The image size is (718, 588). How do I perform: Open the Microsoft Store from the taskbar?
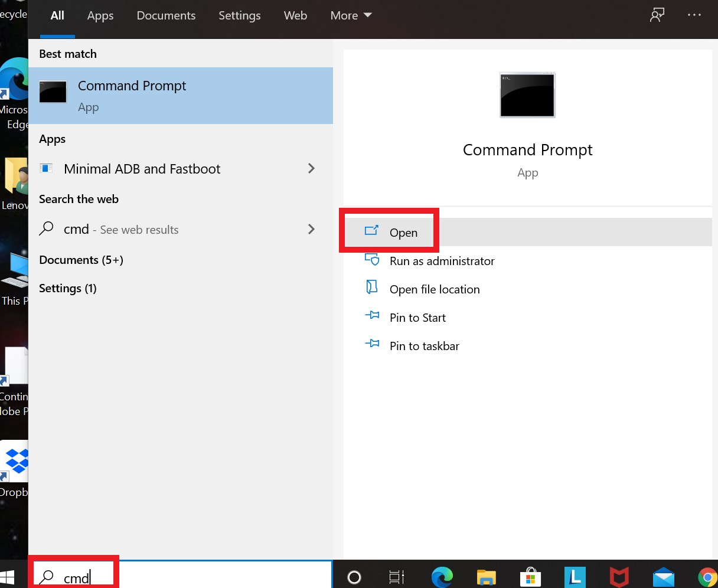point(530,577)
